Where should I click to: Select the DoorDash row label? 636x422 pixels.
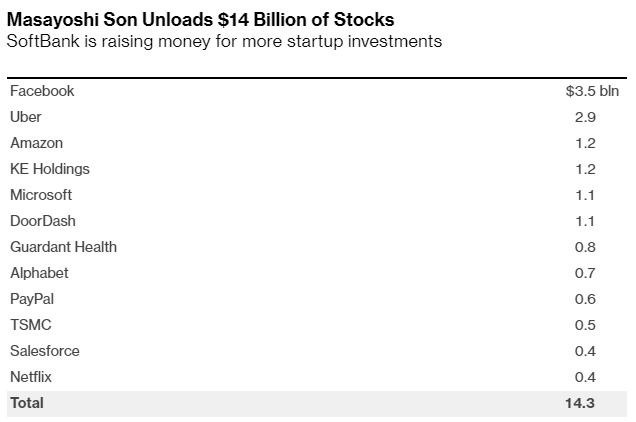(43, 221)
